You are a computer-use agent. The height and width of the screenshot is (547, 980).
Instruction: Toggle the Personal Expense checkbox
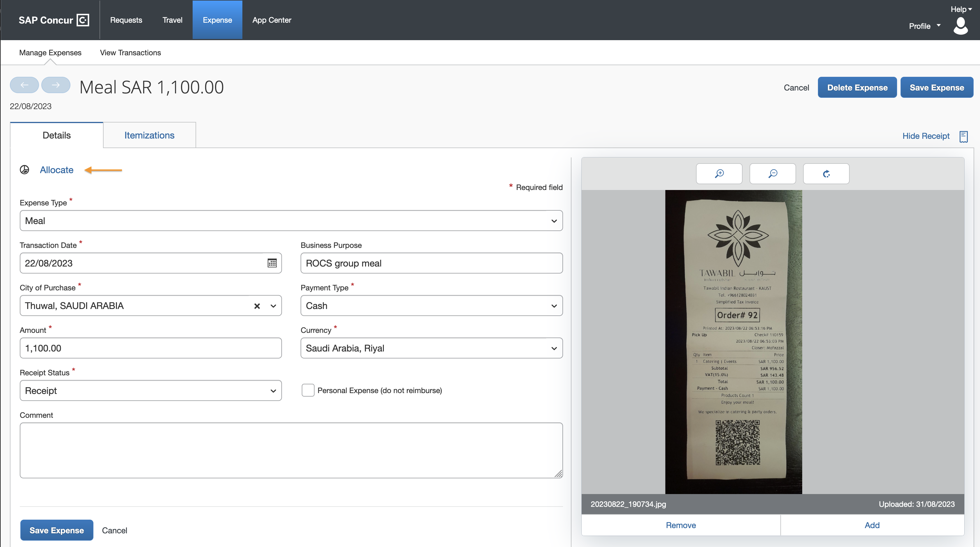tap(307, 390)
